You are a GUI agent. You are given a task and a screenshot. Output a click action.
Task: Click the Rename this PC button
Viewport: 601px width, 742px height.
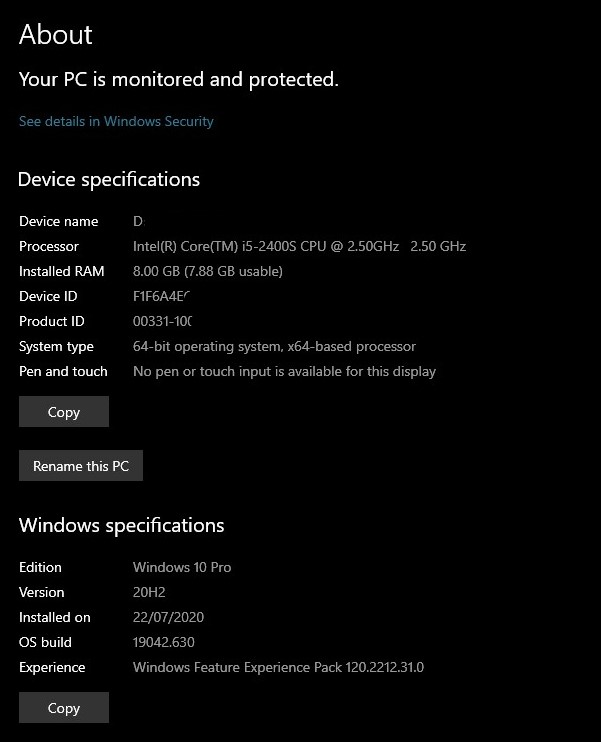[81, 466]
